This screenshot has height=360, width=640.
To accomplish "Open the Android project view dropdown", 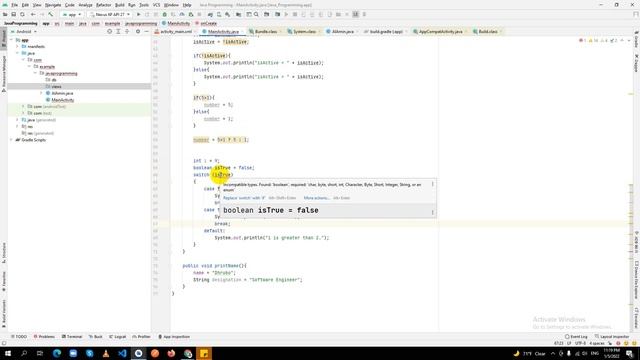I will pos(24,31).
